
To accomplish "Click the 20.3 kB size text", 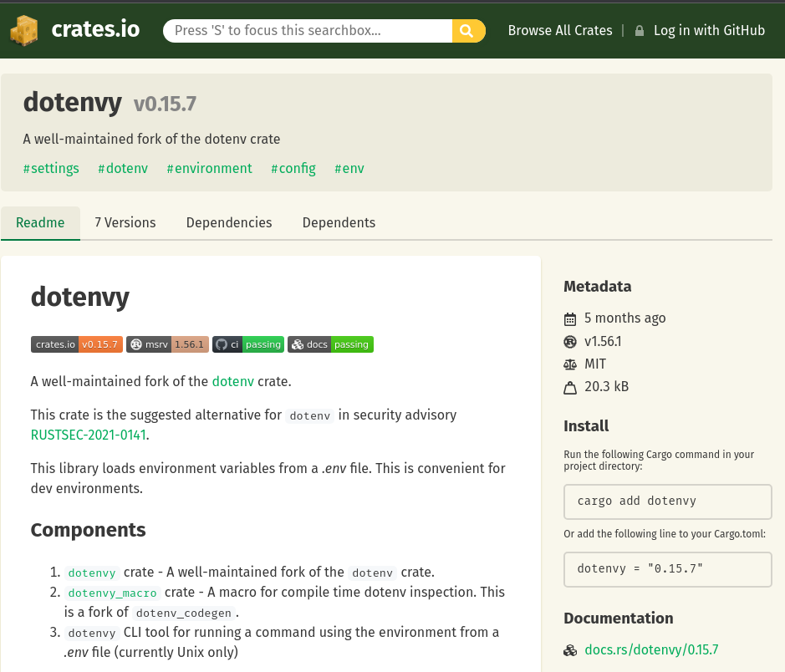I will [x=606, y=387].
